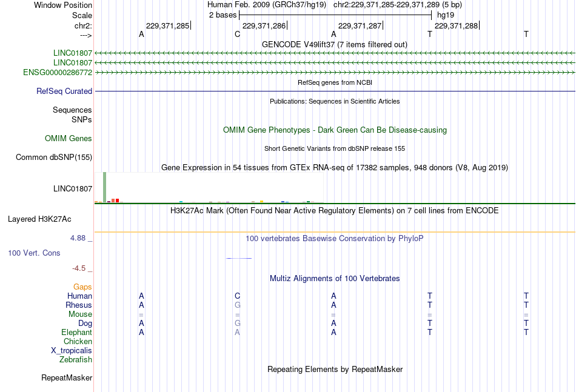This screenshot has width=576, height=392.
Task: Click the ---> strand direction arrow
Action: (x=86, y=35)
